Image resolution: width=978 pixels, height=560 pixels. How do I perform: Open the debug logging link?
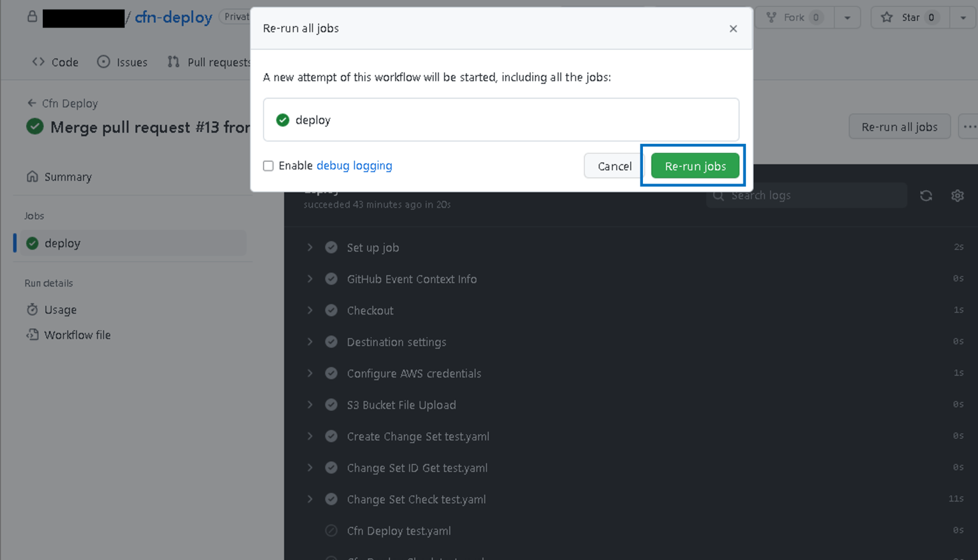pos(354,166)
